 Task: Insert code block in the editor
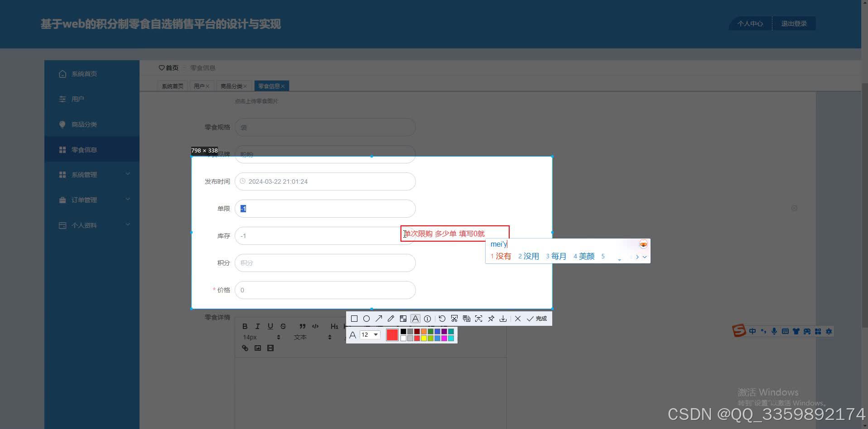[x=315, y=326]
